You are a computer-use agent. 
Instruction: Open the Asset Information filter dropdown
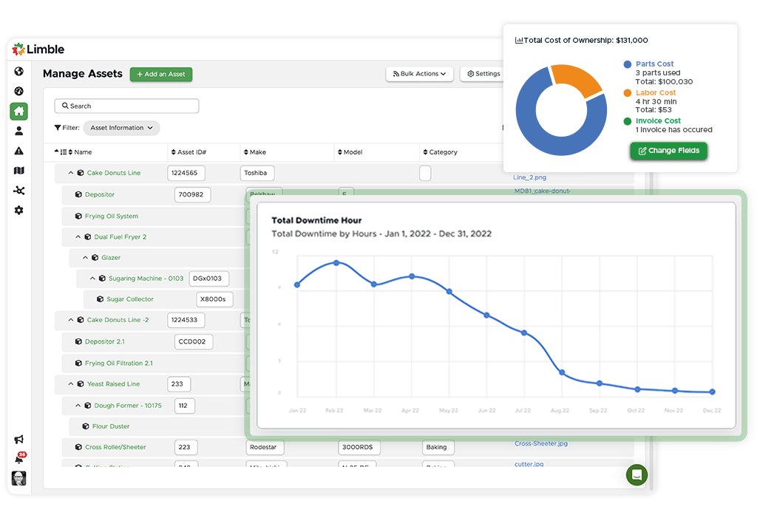coord(121,128)
